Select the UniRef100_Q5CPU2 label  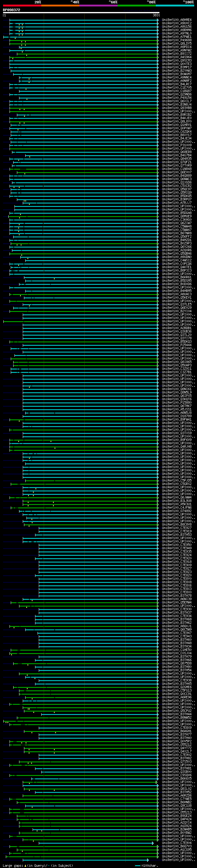click(177, 711)
